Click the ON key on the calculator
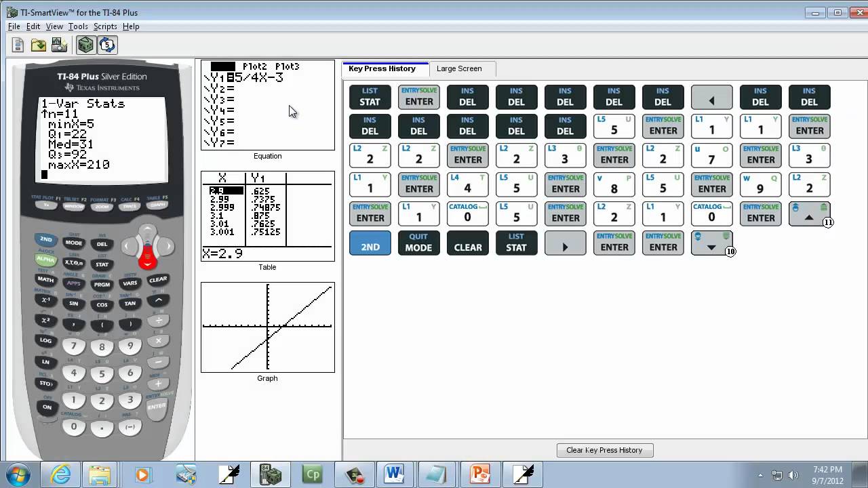 pyautogui.click(x=47, y=407)
